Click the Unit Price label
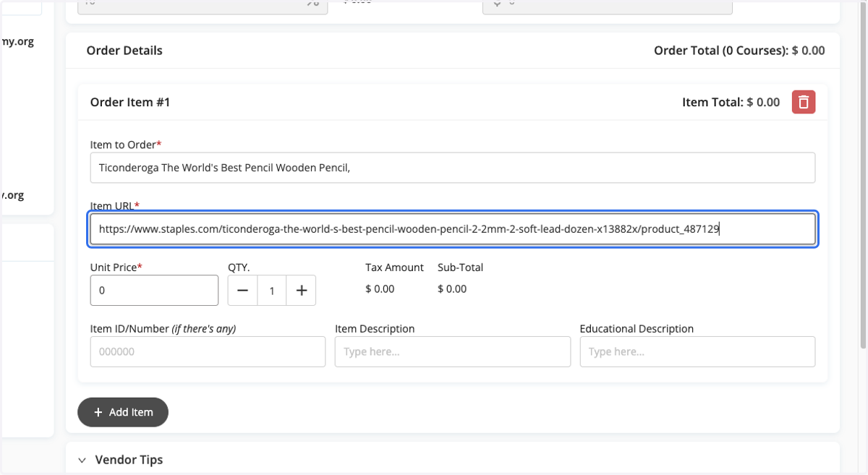 click(x=116, y=268)
